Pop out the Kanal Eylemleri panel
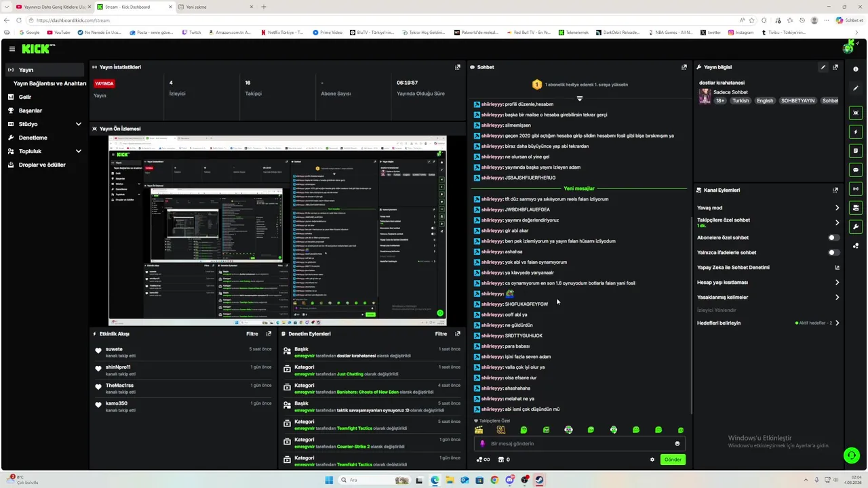The image size is (868, 488). click(x=835, y=190)
